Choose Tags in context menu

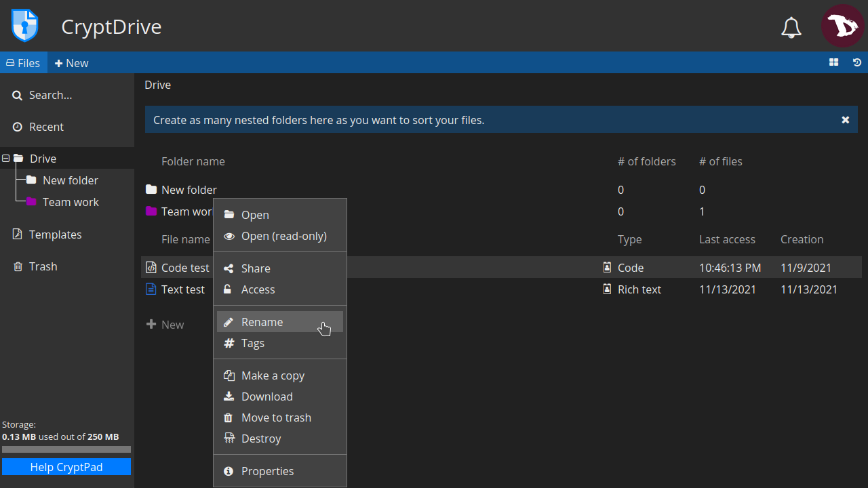pyautogui.click(x=280, y=343)
